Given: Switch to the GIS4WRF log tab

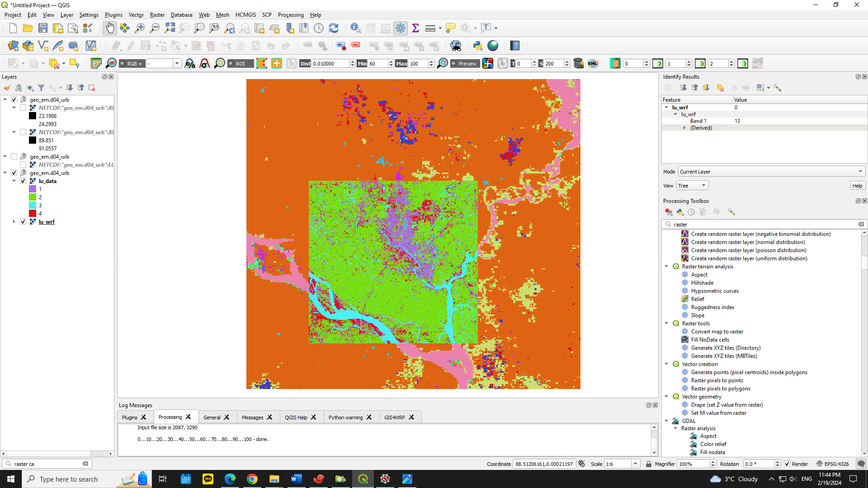Looking at the screenshot, I should [x=395, y=418].
